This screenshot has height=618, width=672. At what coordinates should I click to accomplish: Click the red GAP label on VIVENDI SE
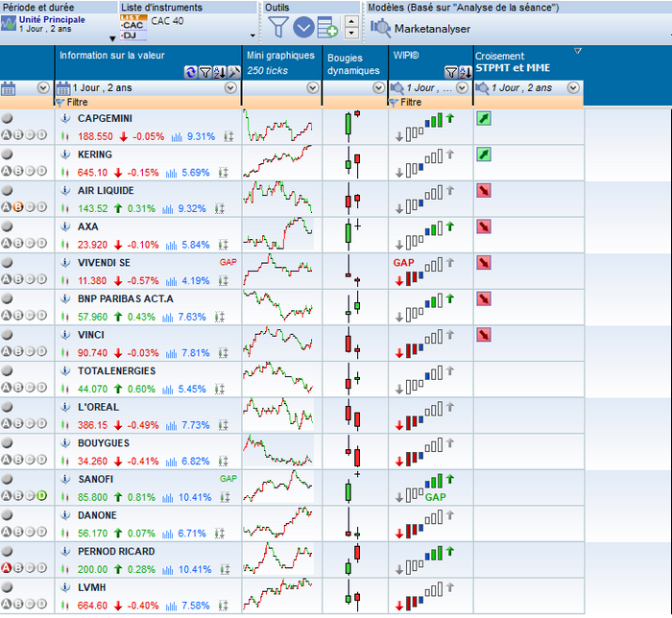[228, 262]
